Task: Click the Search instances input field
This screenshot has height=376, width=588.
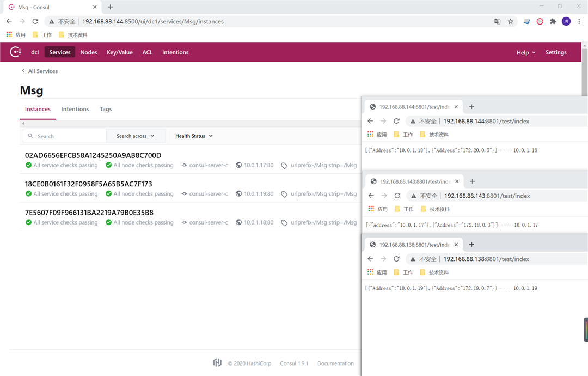Action: pyautogui.click(x=65, y=136)
